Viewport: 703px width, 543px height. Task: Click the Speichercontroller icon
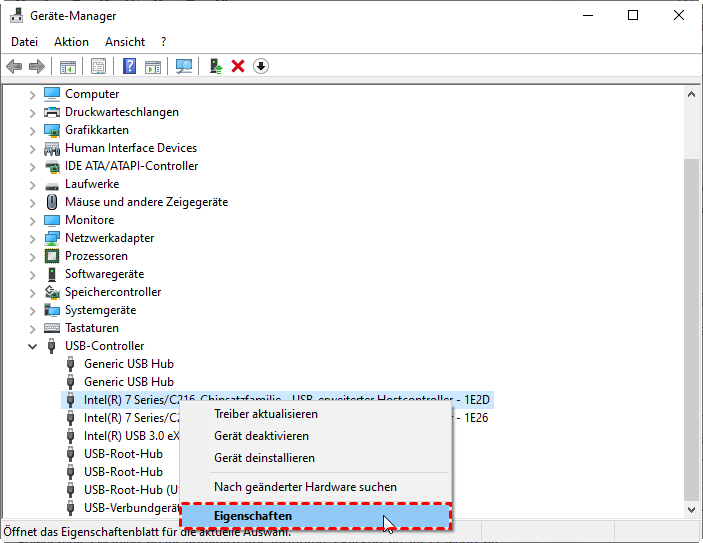pos(52,292)
